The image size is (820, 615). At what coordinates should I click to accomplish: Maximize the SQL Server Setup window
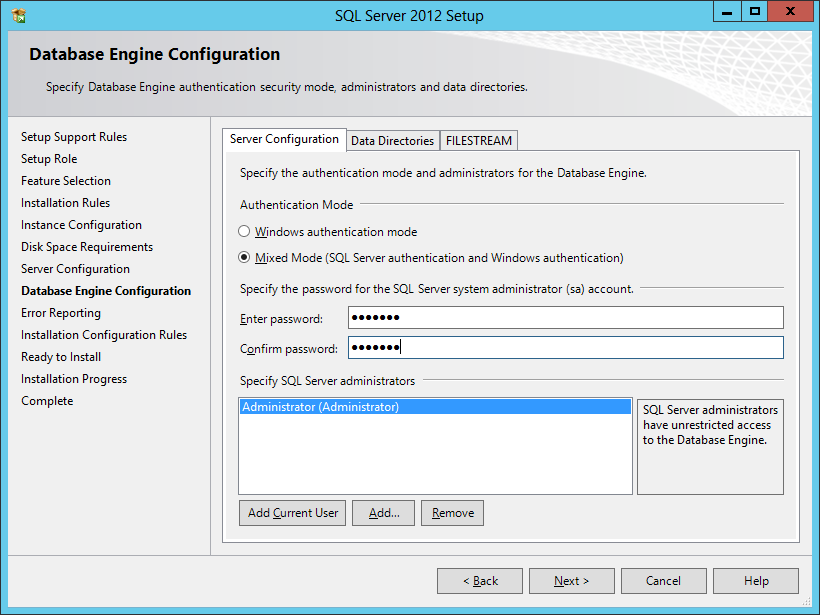click(755, 12)
